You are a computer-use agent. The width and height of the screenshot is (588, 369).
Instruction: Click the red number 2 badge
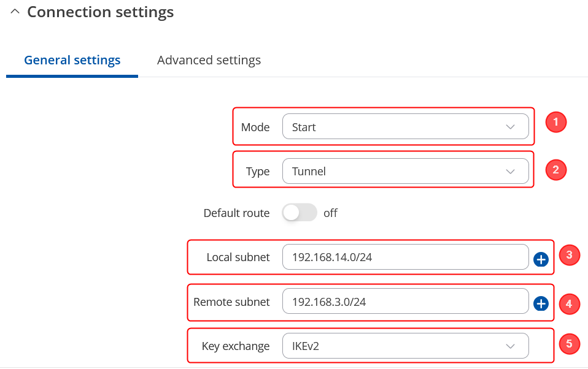[555, 170]
